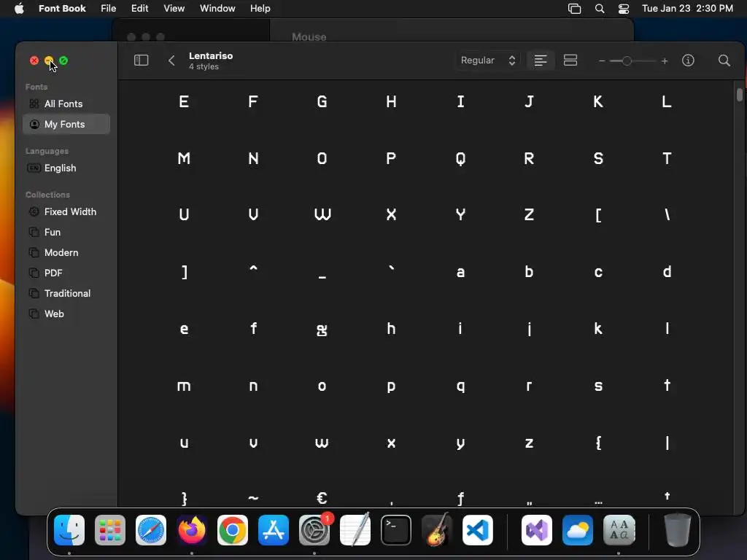Open the App Store from Dock

coord(274,530)
